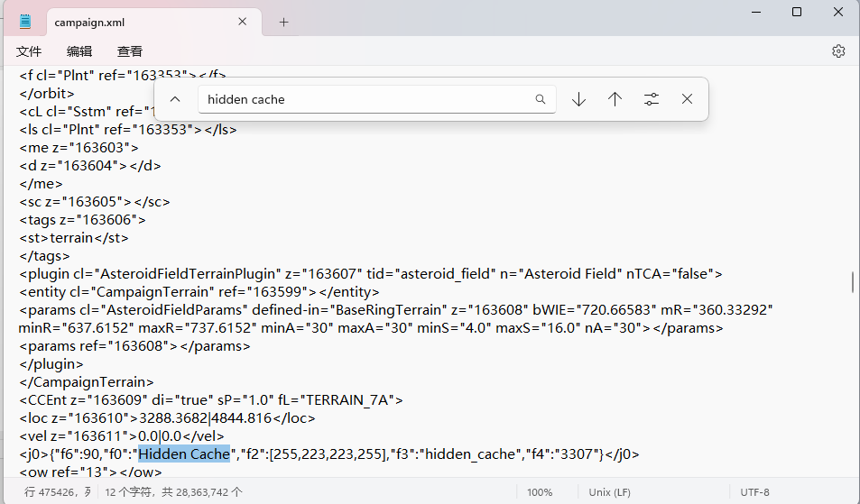Image resolution: width=860 pixels, height=504 pixels.
Task: Open the 文件 menu
Action: coord(29,51)
